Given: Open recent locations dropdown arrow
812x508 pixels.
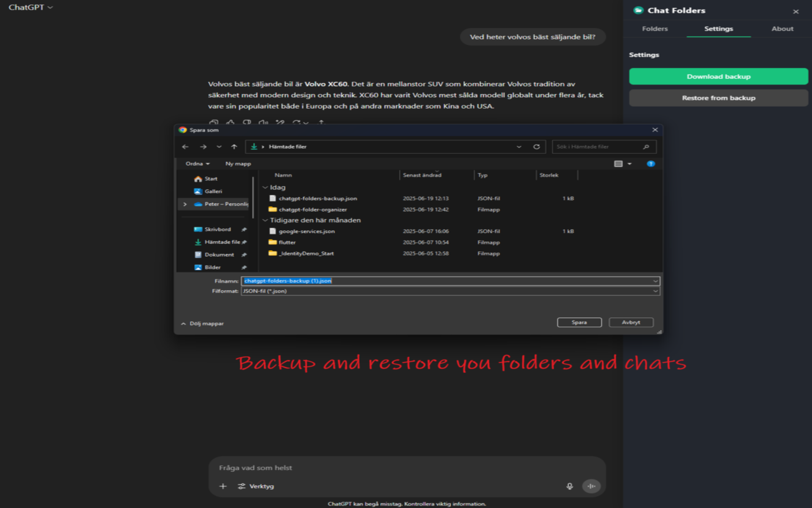Looking at the screenshot, I should coord(219,147).
